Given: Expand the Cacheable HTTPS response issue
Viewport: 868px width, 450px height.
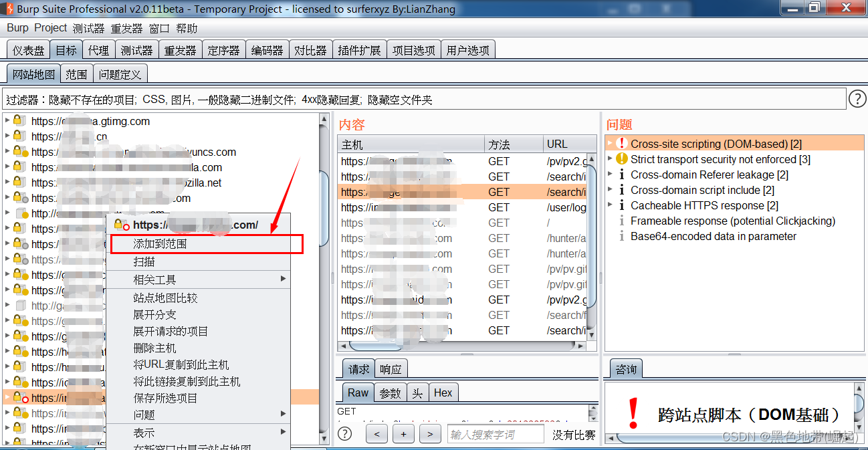Looking at the screenshot, I should [x=610, y=205].
